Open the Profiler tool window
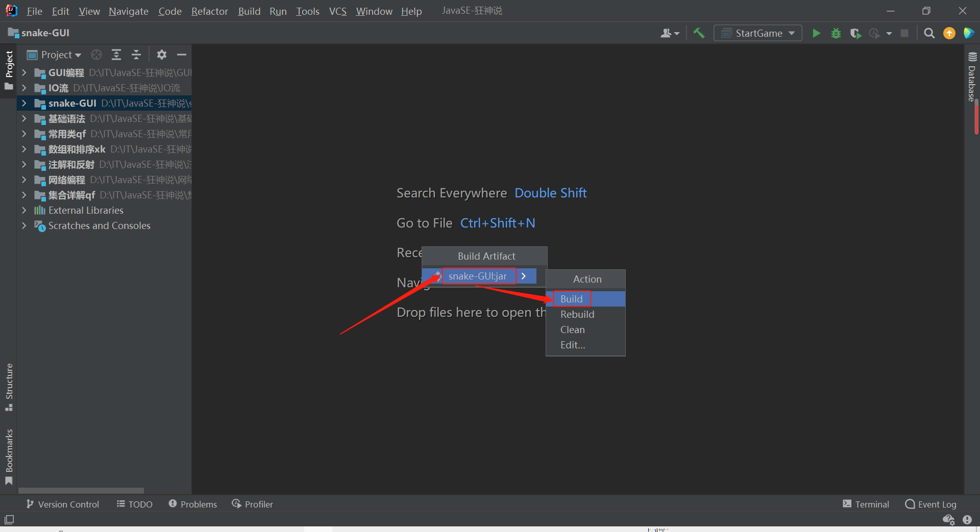Image resolution: width=980 pixels, height=532 pixels. (253, 504)
